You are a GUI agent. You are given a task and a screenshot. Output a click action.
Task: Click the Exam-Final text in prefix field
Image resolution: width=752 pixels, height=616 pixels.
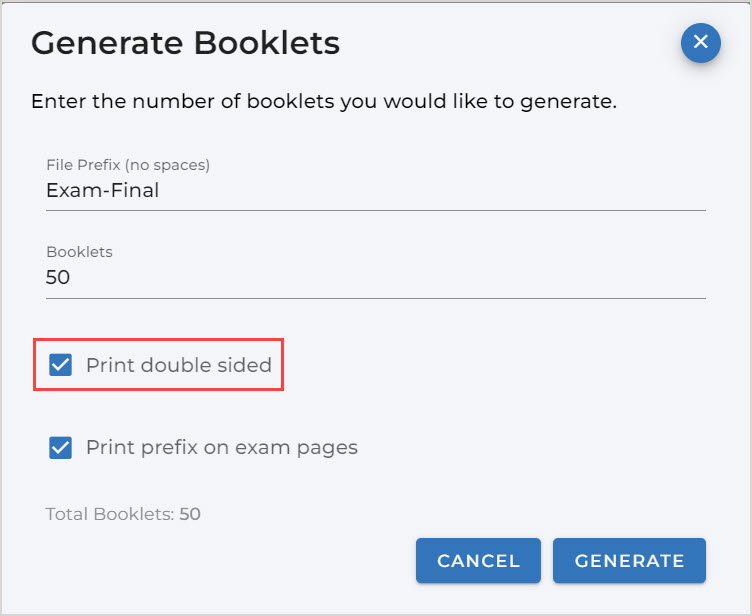(x=102, y=190)
